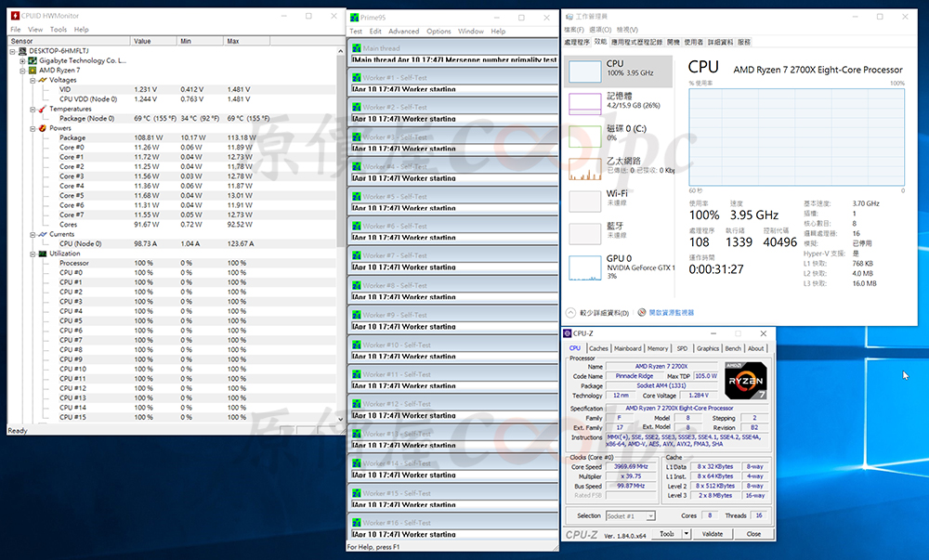Click the Close button in CPU-Z
This screenshot has width=929, height=560.
[753, 534]
